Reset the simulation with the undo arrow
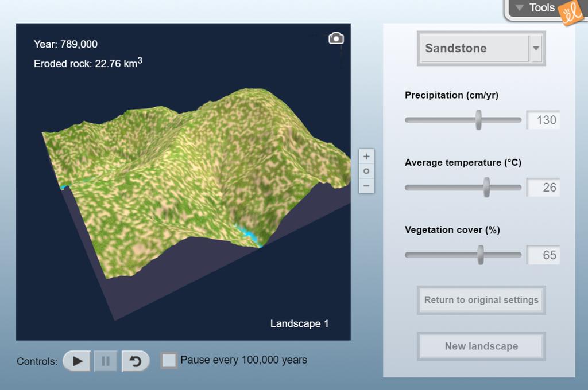Viewport: 588px width, 390px height. pyautogui.click(x=136, y=361)
